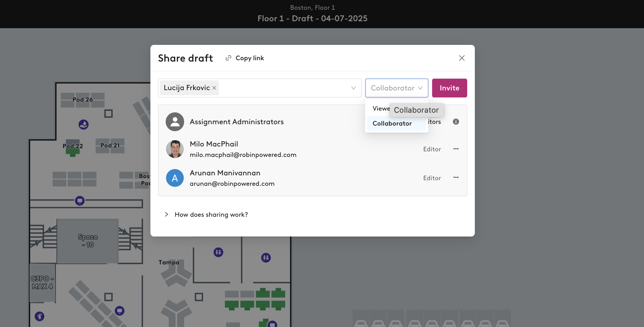Click the Floor 1 - Draft title
The image size is (644, 327).
click(312, 18)
